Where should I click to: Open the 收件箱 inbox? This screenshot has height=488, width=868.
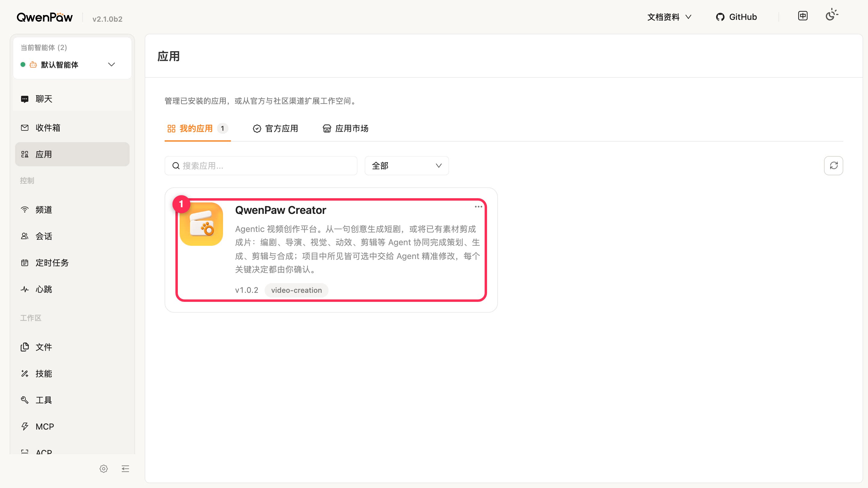tap(72, 128)
